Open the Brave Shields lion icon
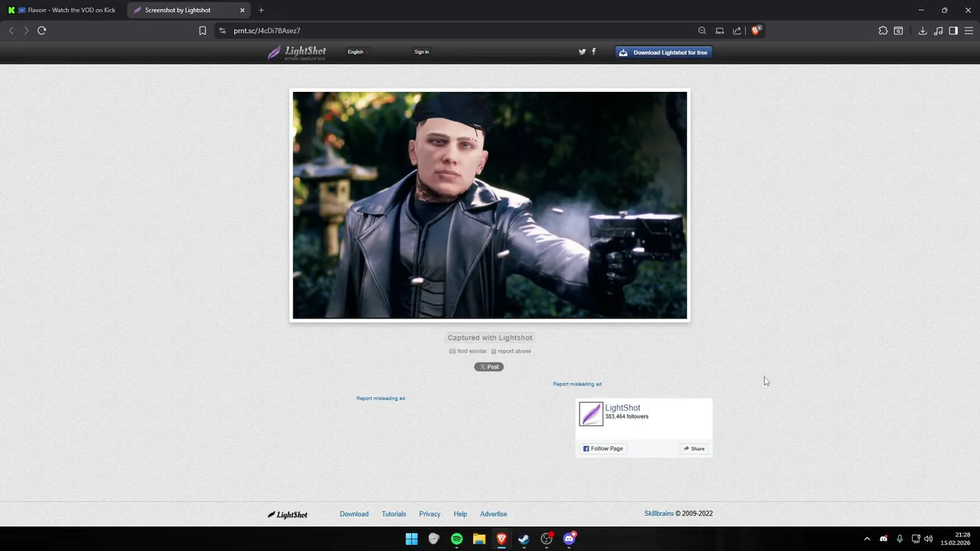 tap(756, 31)
